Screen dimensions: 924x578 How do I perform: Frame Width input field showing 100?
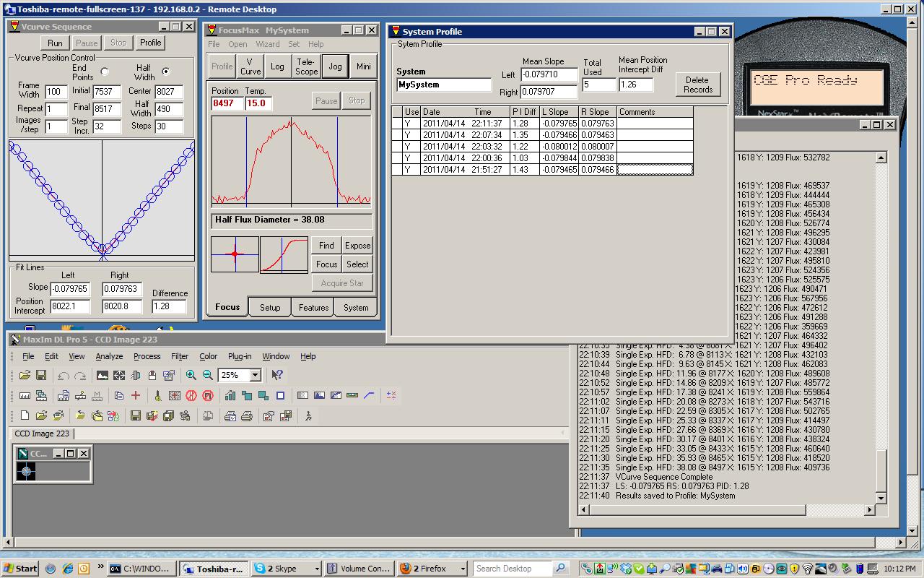(56, 92)
